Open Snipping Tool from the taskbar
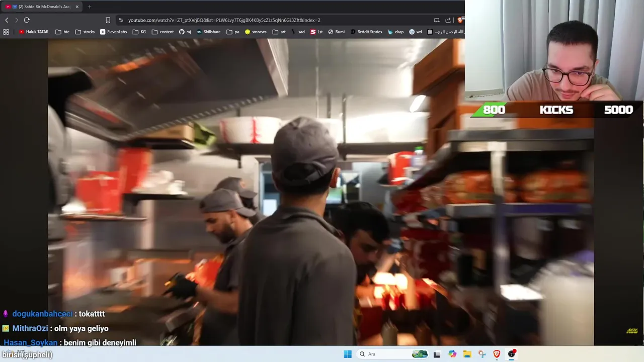This screenshot has height=362, width=644. pyautogui.click(x=482, y=354)
